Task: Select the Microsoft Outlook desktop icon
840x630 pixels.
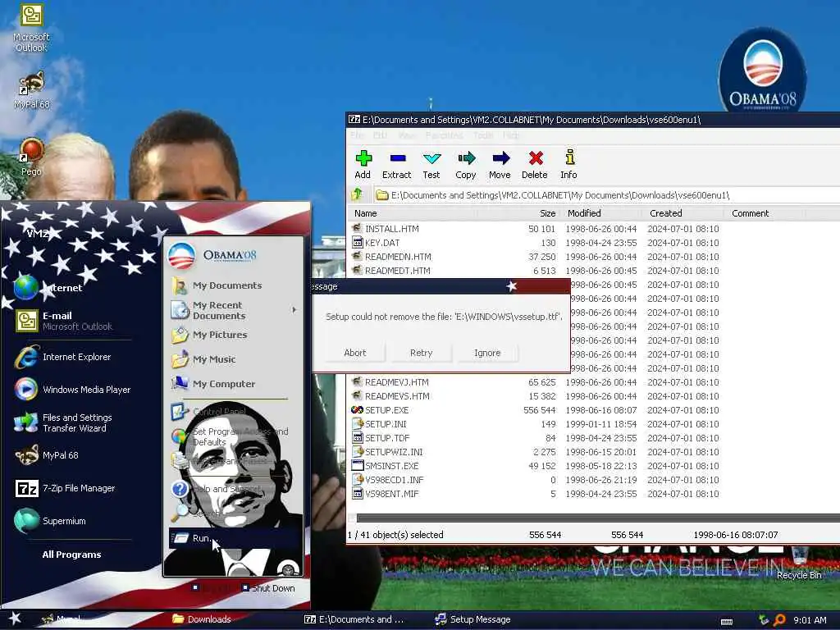Action: pos(31,28)
